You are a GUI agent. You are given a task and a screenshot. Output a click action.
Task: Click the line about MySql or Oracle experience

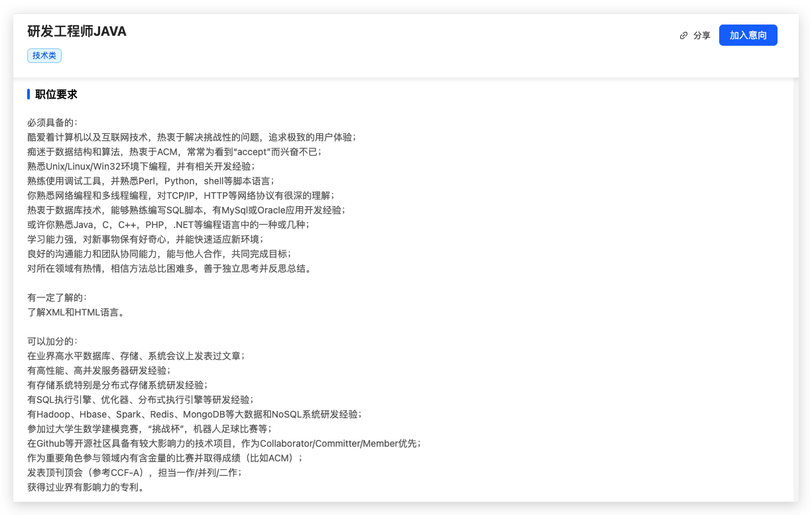click(186, 210)
